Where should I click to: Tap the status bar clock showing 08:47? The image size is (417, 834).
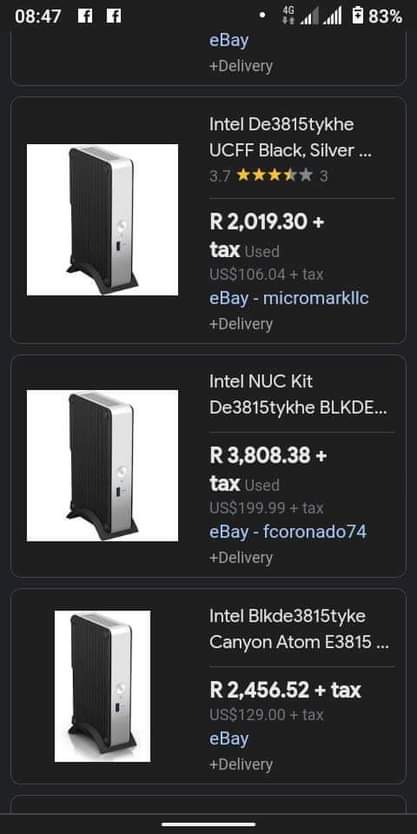(38, 16)
